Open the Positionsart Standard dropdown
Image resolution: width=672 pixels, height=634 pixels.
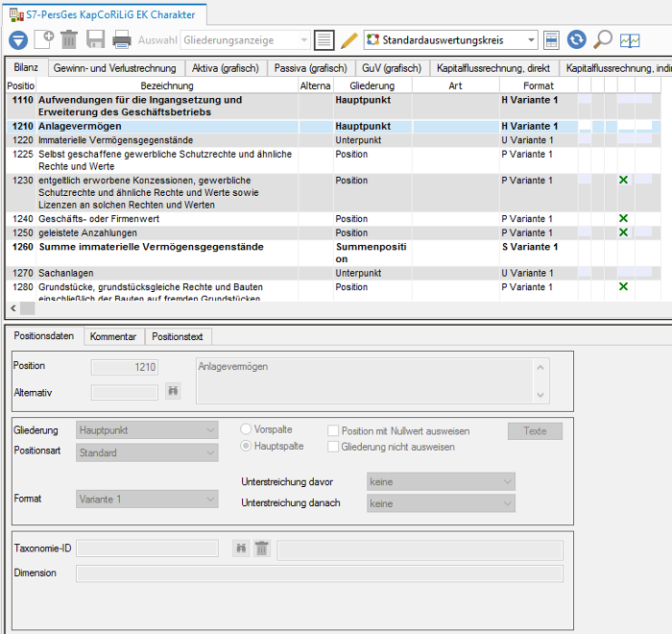pos(147,452)
